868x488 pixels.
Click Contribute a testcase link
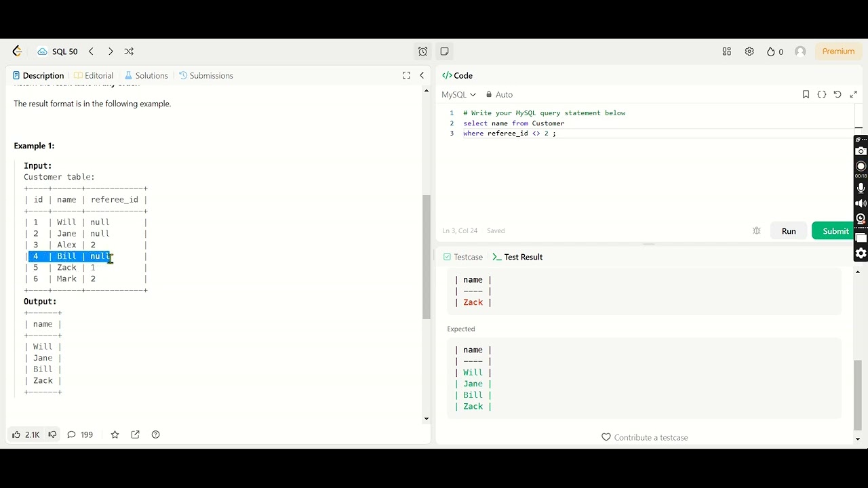point(645,437)
